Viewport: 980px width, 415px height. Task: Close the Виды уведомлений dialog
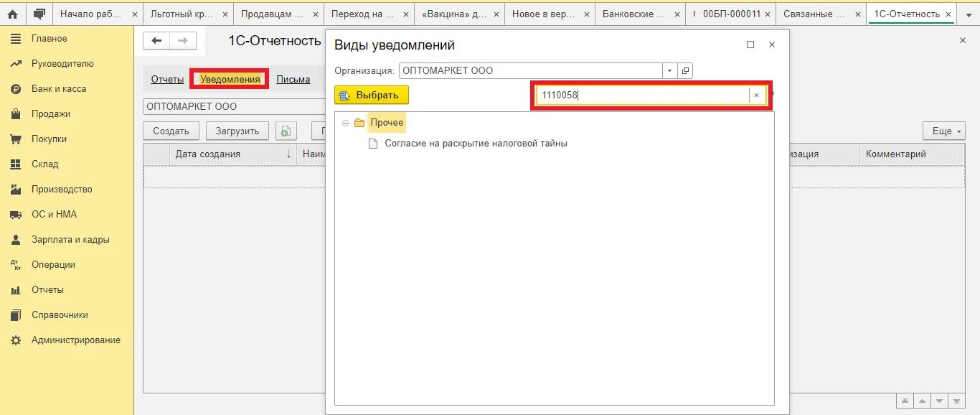(772, 45)
